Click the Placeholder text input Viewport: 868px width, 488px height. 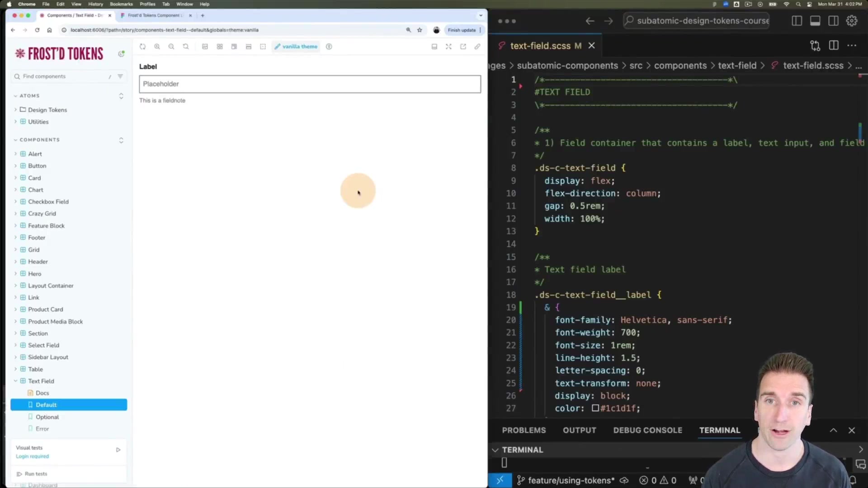click(x=310, y=84)
